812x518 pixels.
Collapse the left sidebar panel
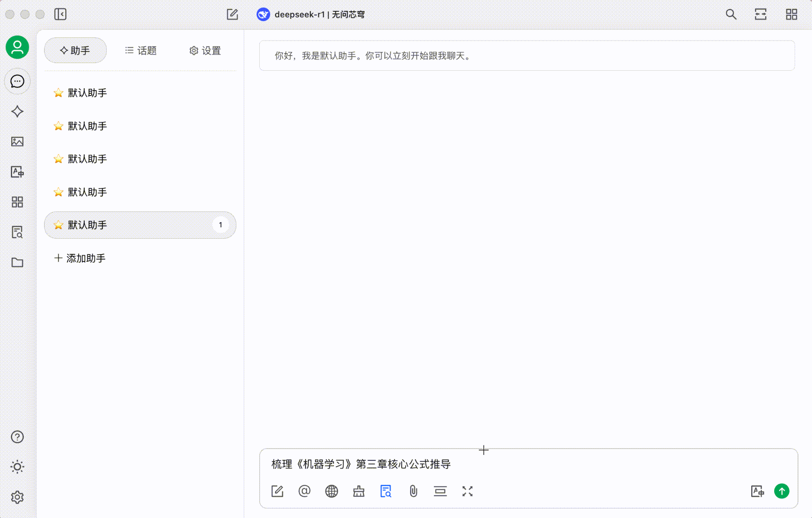pos(60,14)
